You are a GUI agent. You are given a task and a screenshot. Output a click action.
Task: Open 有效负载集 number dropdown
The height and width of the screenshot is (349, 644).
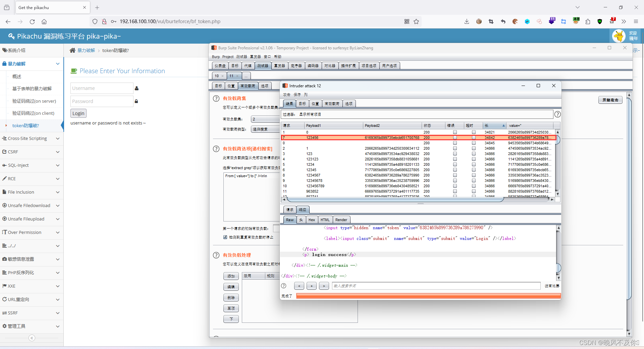[x=265, y=119]
